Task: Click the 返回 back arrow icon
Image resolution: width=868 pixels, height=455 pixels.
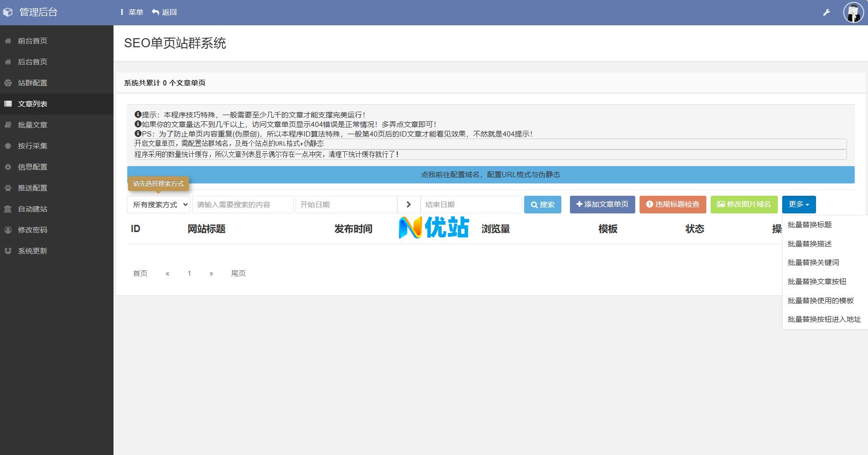Action: click(x=155, y=12)
